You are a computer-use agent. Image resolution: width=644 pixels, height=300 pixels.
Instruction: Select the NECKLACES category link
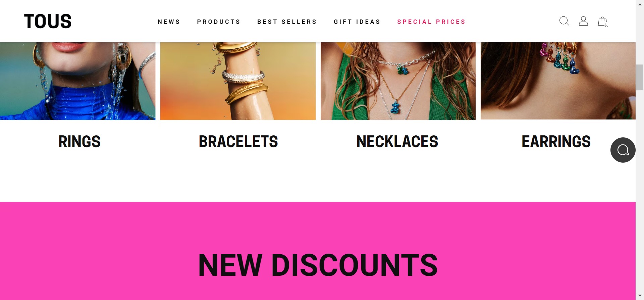pos(397,141)
